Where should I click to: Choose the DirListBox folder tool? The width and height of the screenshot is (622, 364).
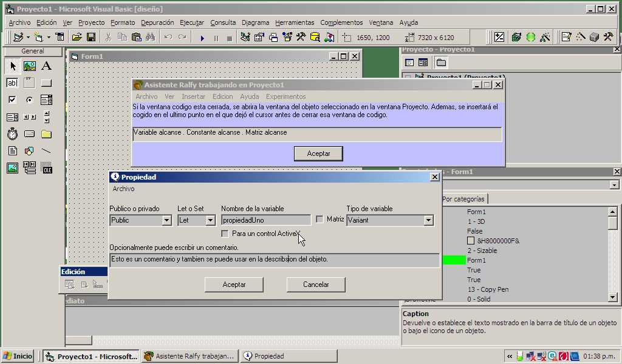46,134
